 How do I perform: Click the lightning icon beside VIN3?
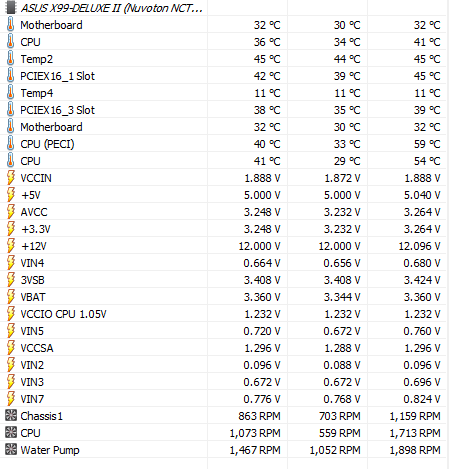click(x=11, y=382)
